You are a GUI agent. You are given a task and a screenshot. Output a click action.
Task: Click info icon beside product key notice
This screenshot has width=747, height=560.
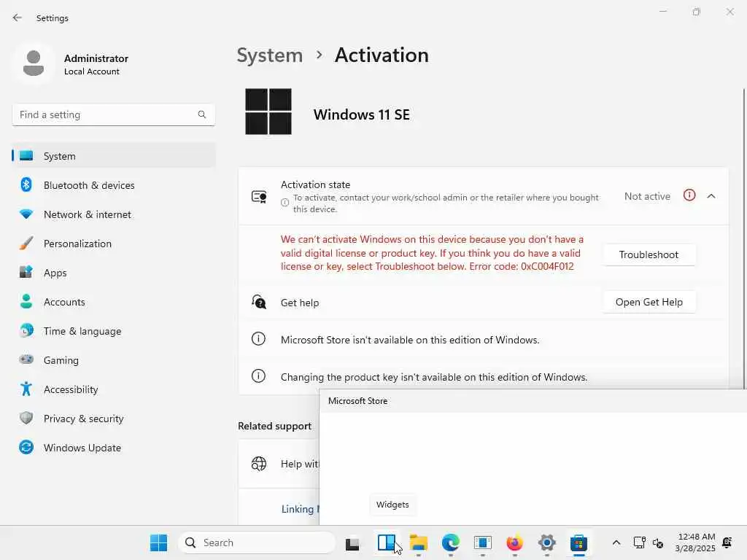tap(258, 376)
